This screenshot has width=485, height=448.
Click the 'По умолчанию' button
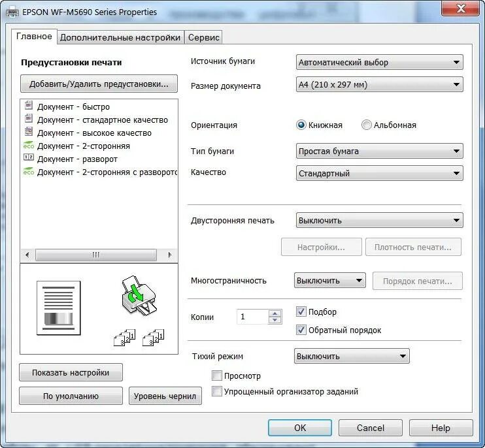[71, 396]
